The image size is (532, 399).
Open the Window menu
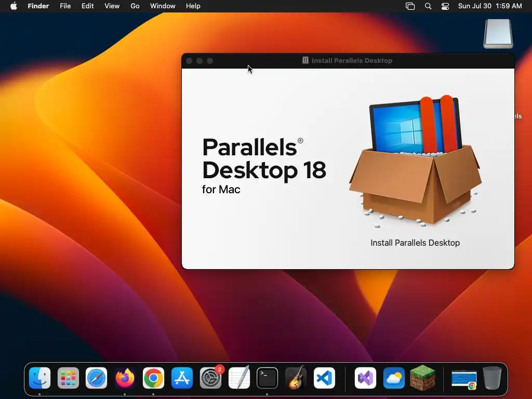pyautogui.click(x=163, y=6)
